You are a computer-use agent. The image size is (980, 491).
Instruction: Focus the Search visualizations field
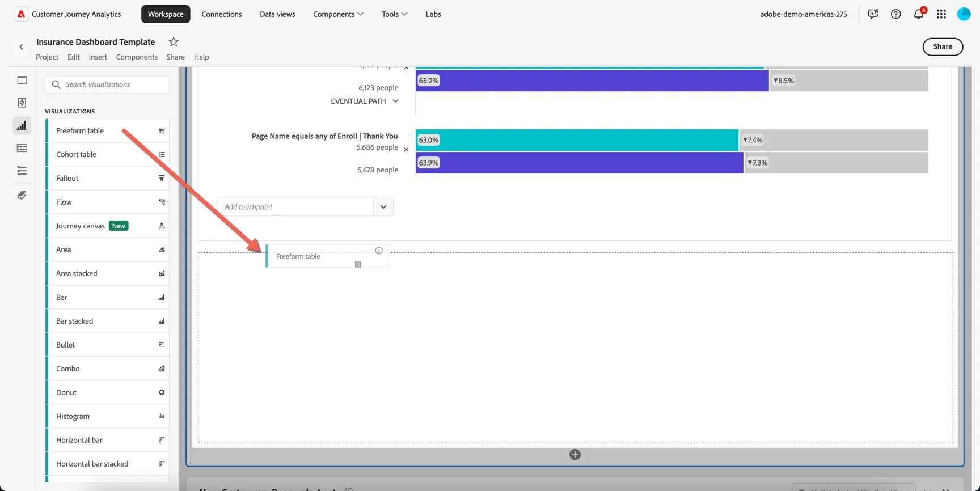[107, 84]
